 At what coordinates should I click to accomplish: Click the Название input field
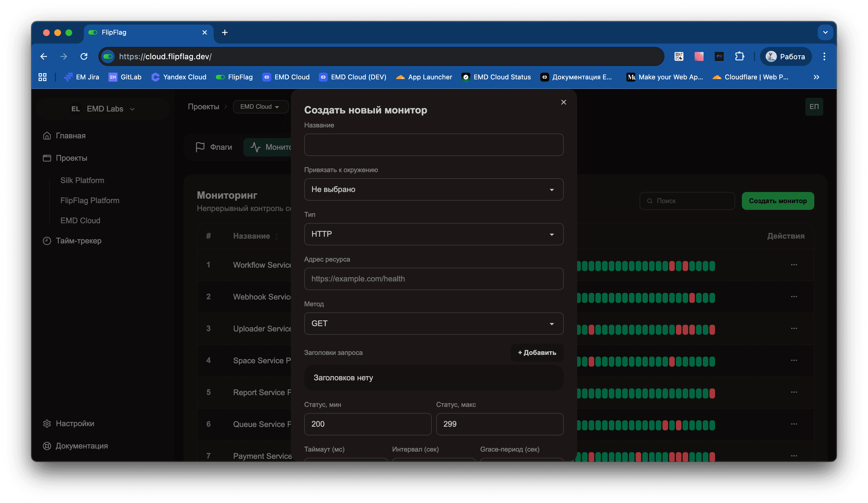(433, 145)
